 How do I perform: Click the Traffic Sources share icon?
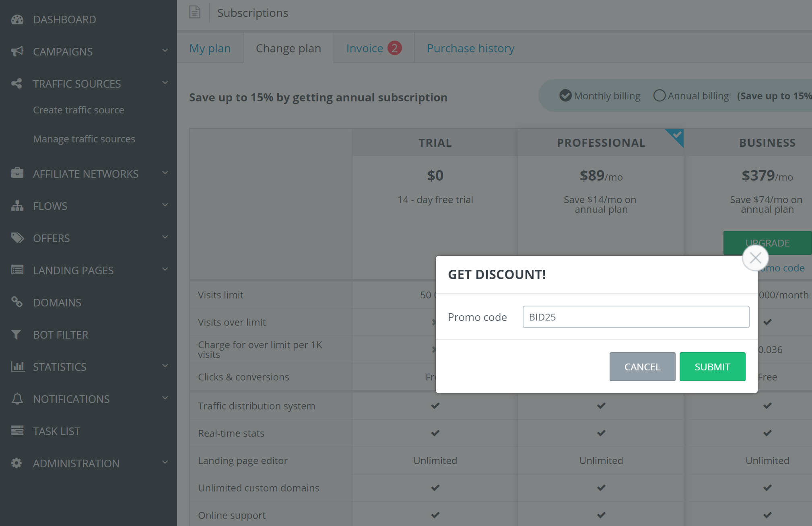(x=16, y=83)
